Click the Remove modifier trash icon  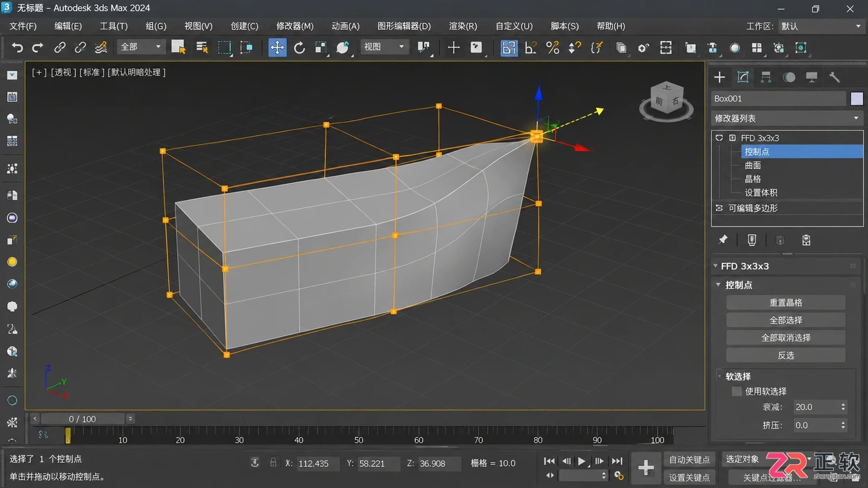pos(807,240)
